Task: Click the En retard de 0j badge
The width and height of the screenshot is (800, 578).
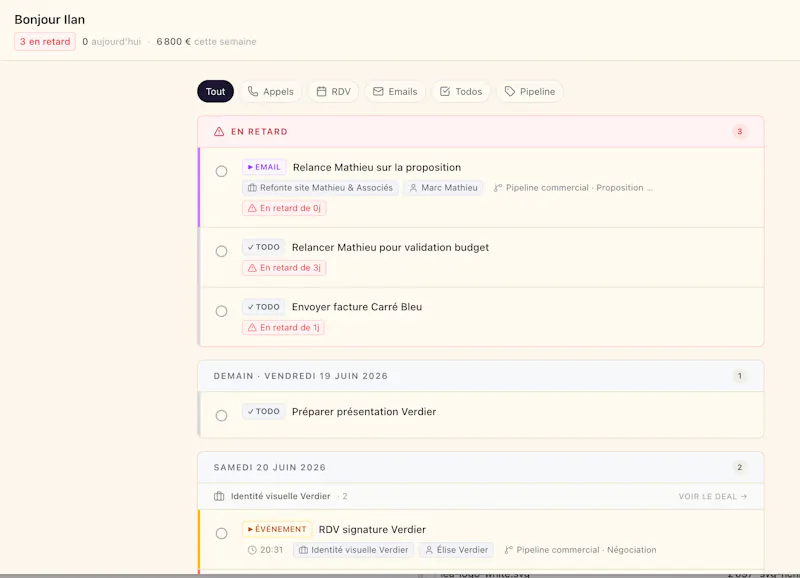Action: [x=284, y=208]
